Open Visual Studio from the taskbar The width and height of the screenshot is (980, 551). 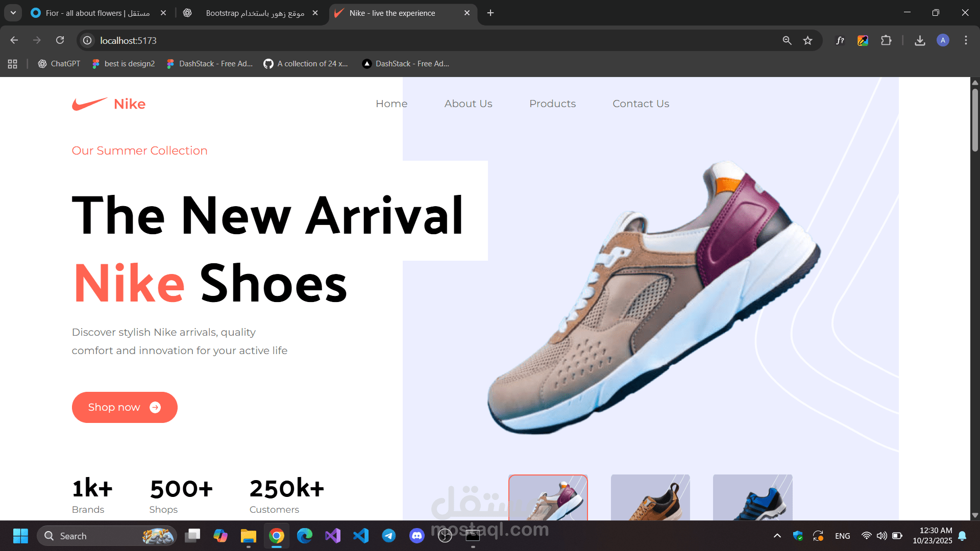[x=333, y=536]
